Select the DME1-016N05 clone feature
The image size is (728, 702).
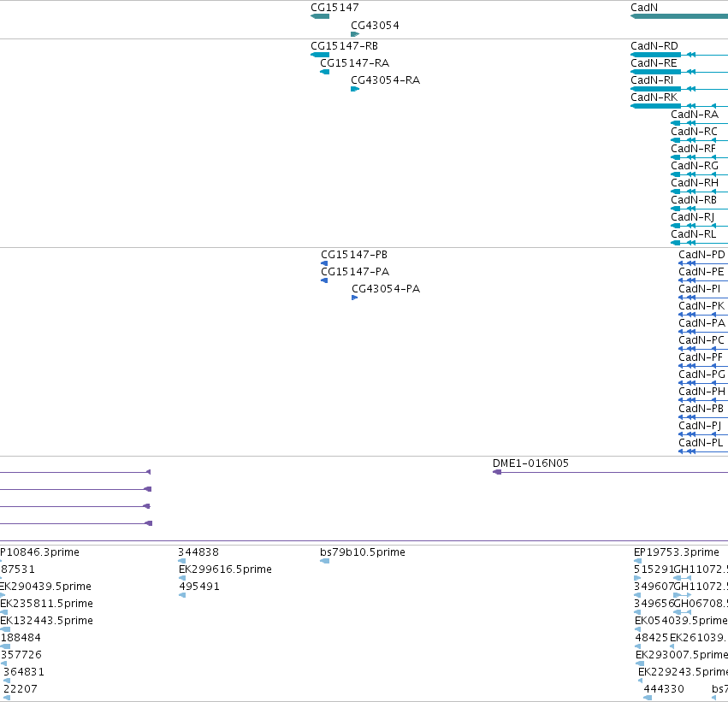610,472
